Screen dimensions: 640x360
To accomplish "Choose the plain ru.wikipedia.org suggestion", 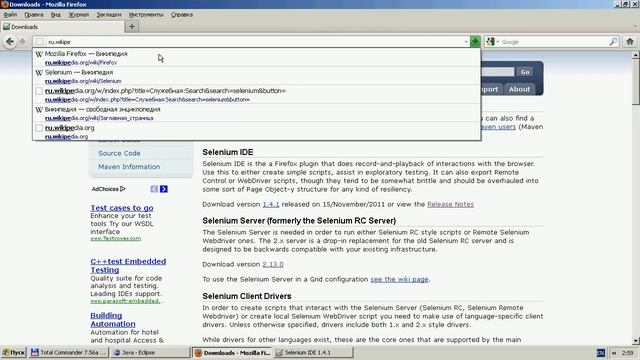I will click(257, 132).
